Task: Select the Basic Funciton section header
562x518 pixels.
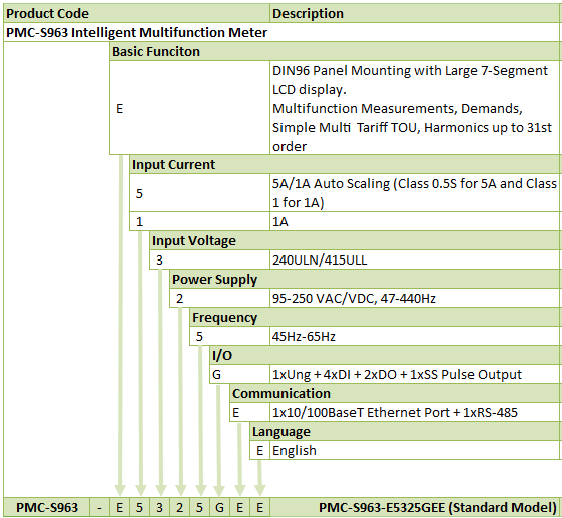Action: tap(334, 51)
